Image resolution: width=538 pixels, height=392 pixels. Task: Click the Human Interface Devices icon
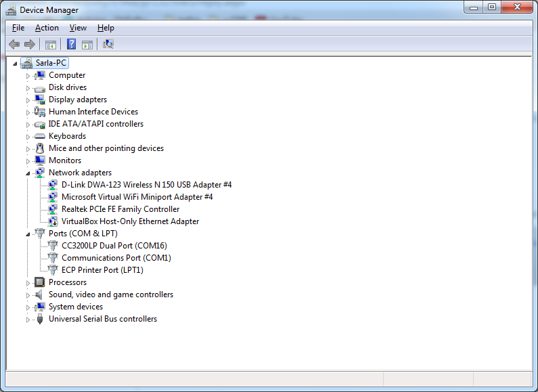coord(40,112)
